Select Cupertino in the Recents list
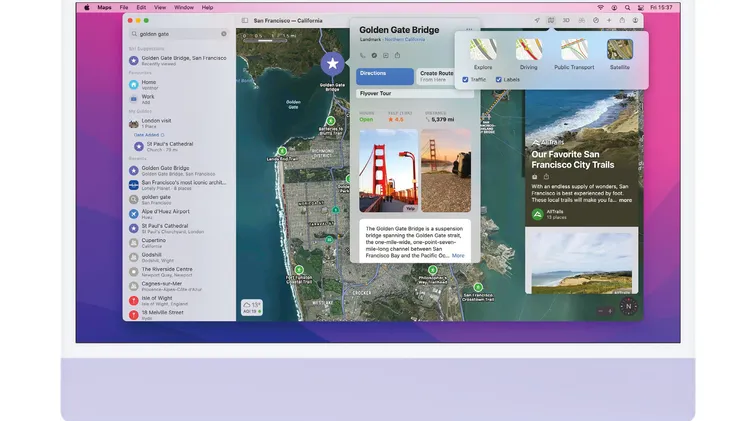750x421 pixels. 178,243
